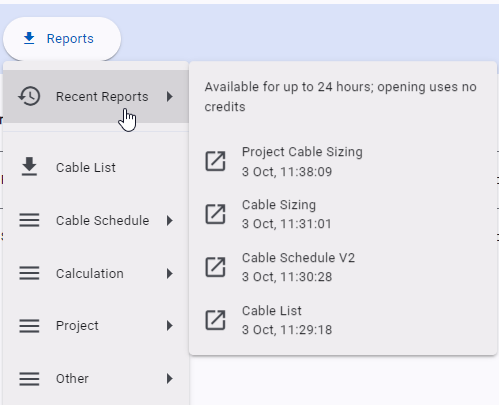Click the open-external icon for Cable Sizing 11:31:01
The image size is (499, 405).
tap(215, 214)
